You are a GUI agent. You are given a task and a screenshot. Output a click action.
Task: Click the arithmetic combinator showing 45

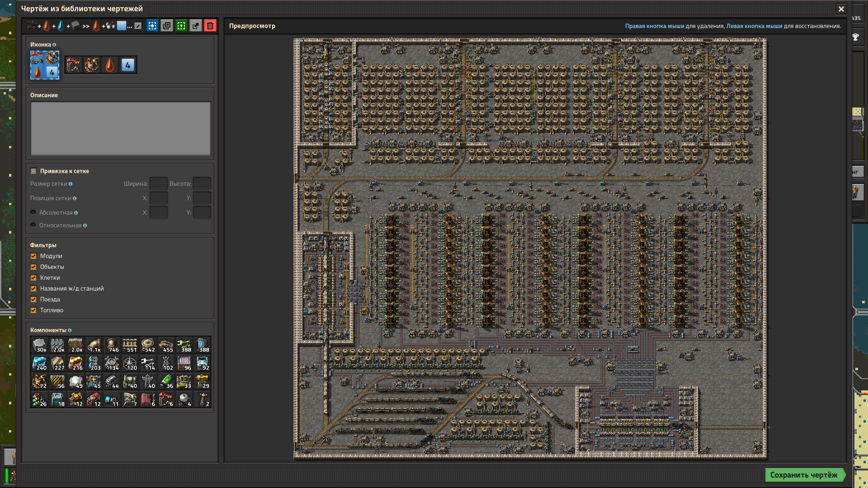(94, 381)
